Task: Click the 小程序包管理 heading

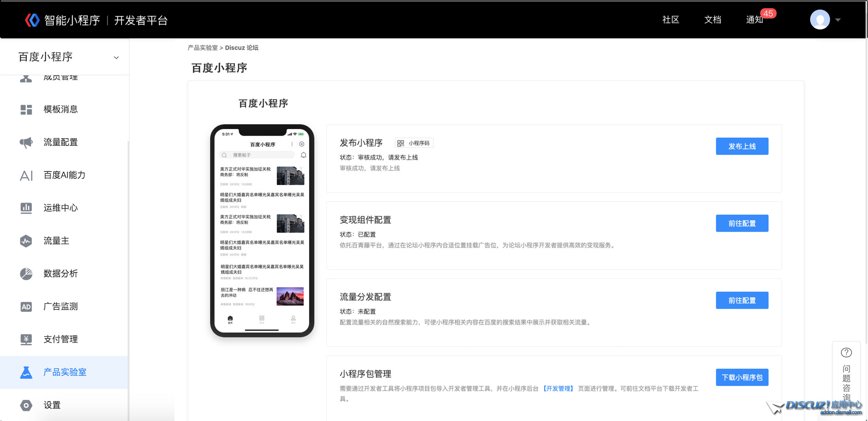Action: click(x=365, y=374)
